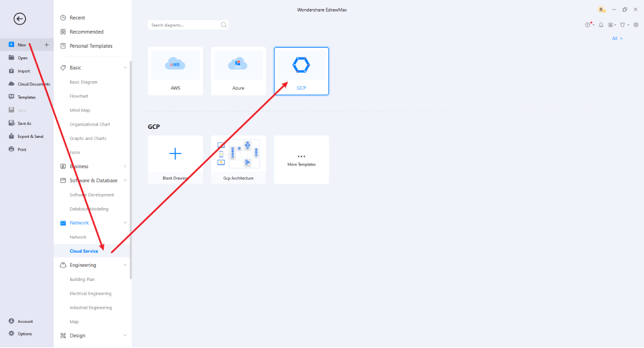The width and height of the screenshot is (644, 348).
Task: Click the Software & Database icon
Action: tap(63, 180)
